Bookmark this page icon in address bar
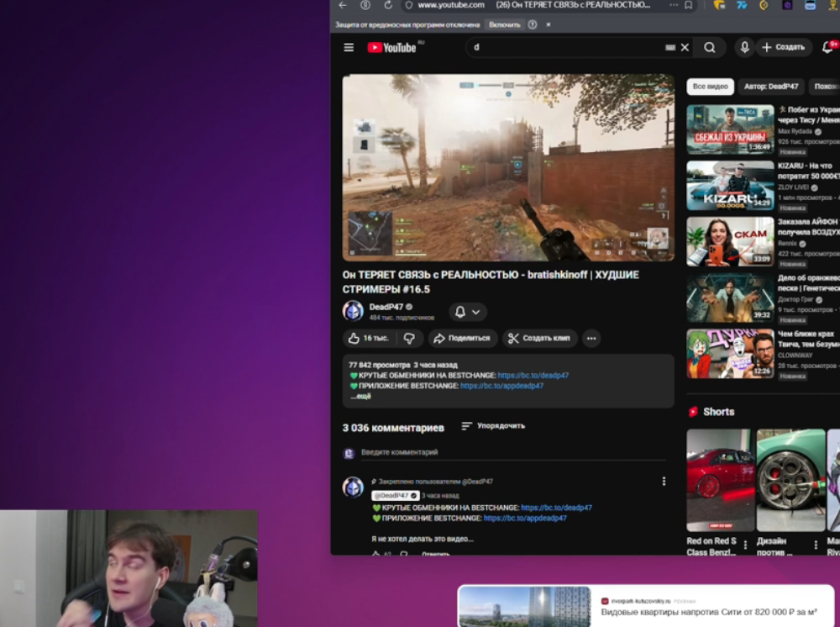 pos(689,5)
